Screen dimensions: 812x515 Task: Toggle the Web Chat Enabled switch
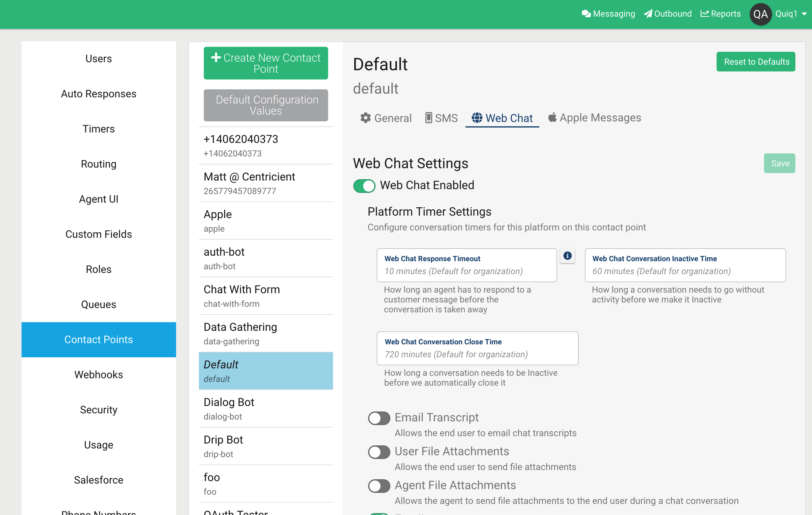[364, 185]
